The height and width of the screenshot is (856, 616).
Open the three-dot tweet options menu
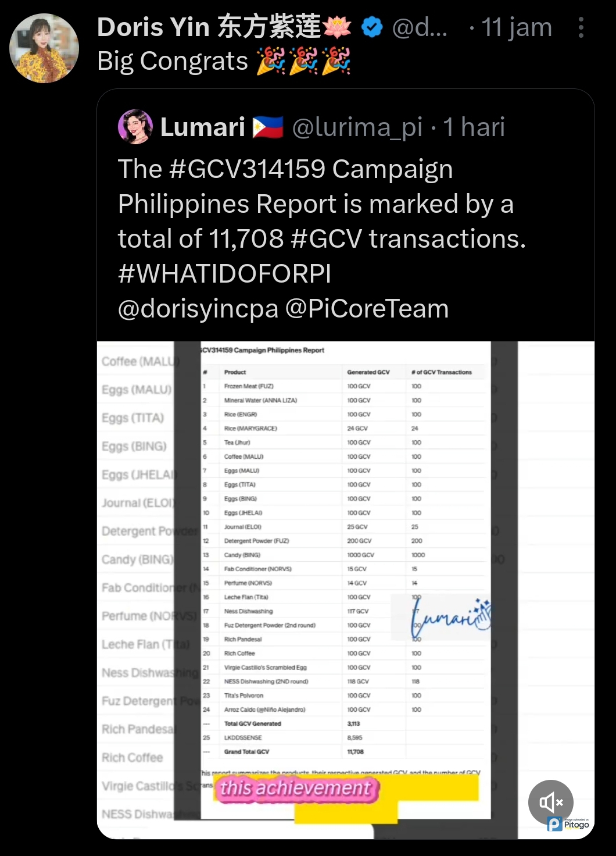point(581,27)
